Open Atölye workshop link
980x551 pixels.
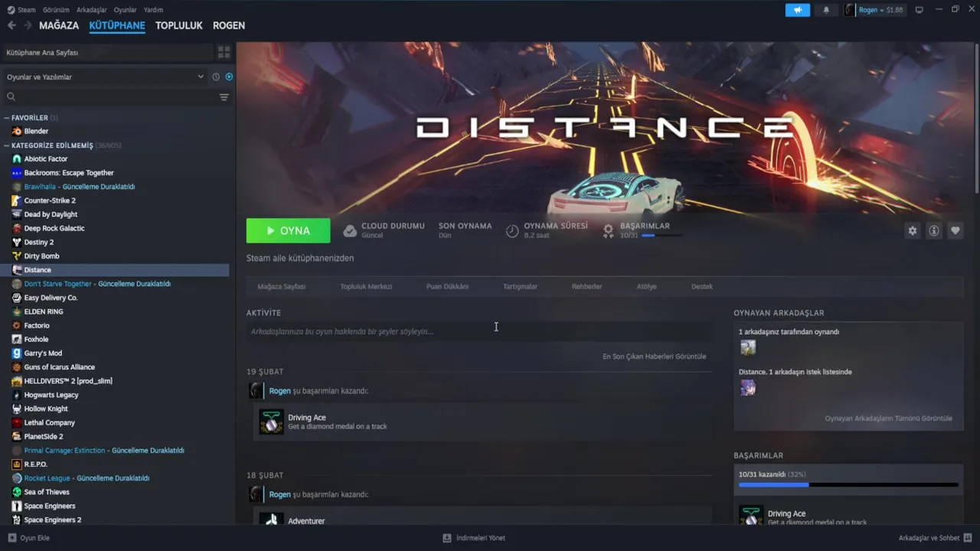647,286
